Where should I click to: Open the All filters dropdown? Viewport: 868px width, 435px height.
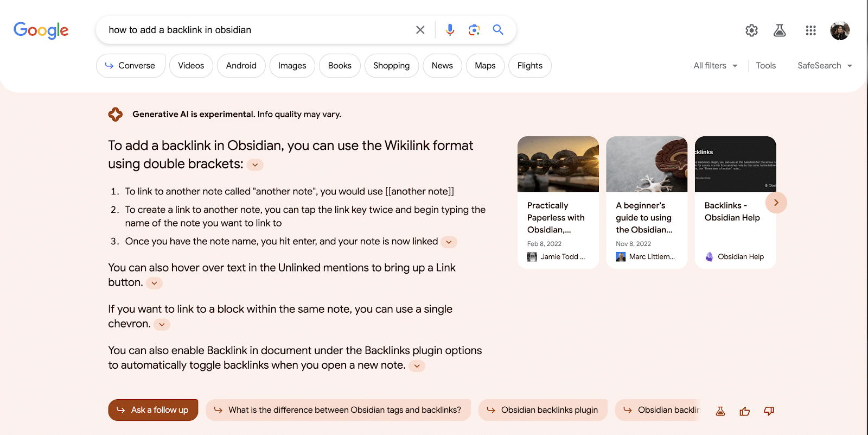pyautogui.click(x=715, y=66)
